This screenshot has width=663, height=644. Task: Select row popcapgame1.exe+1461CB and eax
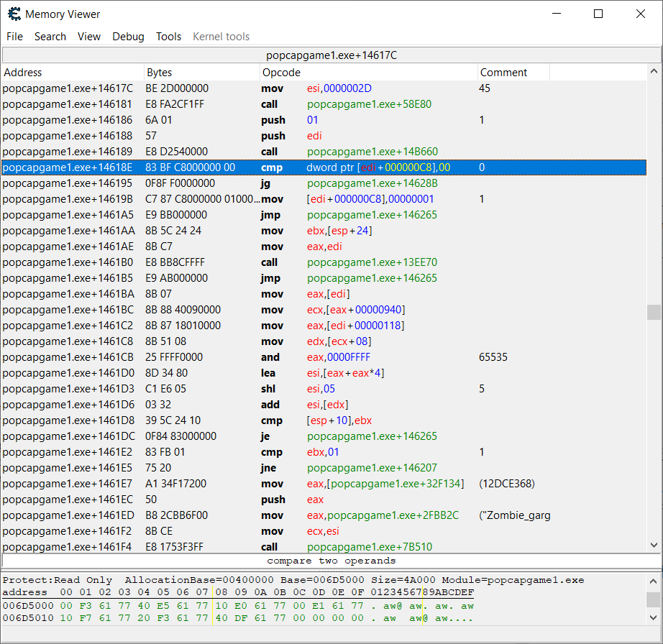324,357
